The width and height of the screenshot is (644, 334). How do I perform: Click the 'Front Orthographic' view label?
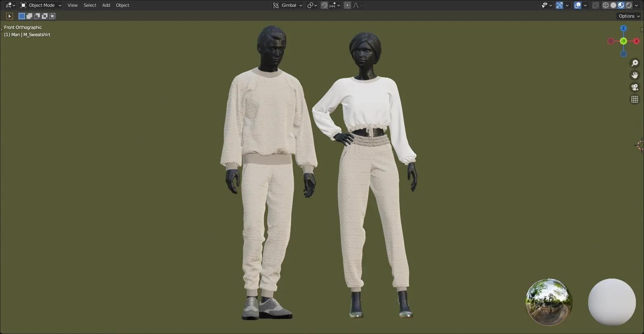(23, 27)
